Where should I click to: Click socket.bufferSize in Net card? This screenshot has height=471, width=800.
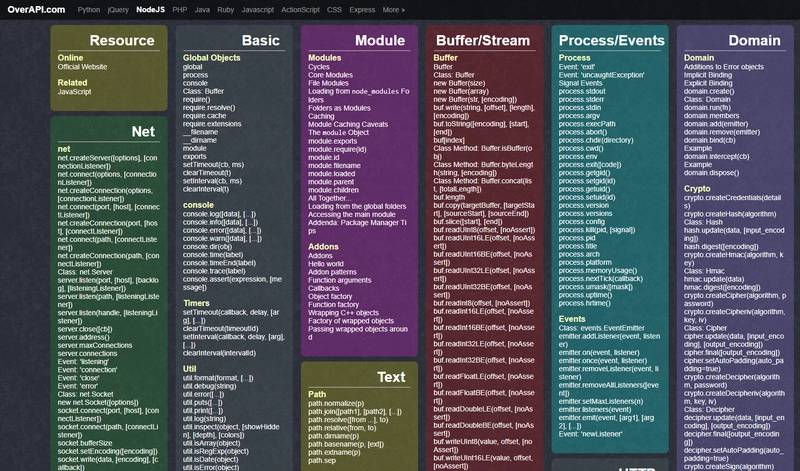click(85, 443)
